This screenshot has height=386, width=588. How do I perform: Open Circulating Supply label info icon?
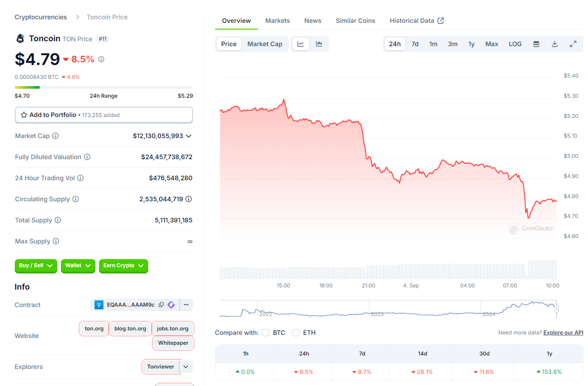[x=76, y=199]
